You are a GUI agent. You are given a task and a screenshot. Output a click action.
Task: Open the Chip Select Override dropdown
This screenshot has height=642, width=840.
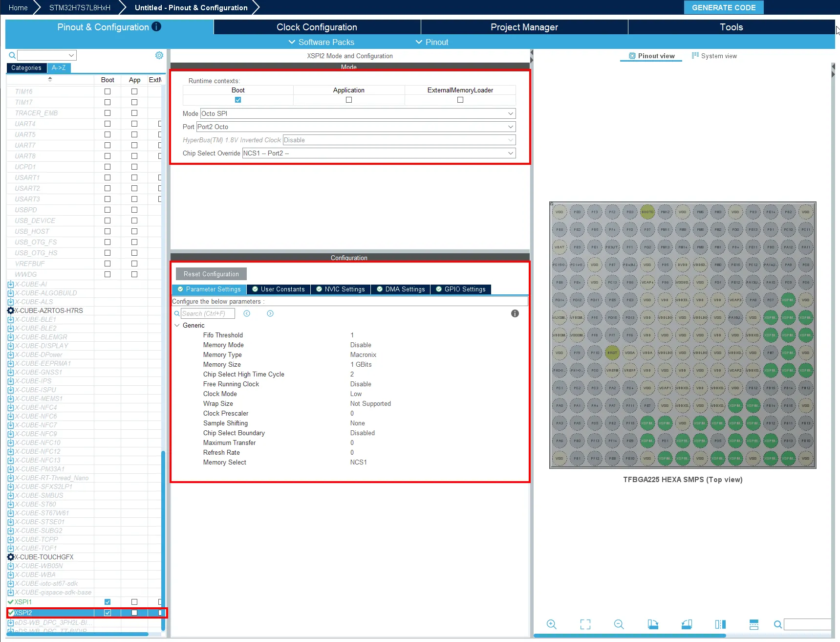click(x=379, y=153)
